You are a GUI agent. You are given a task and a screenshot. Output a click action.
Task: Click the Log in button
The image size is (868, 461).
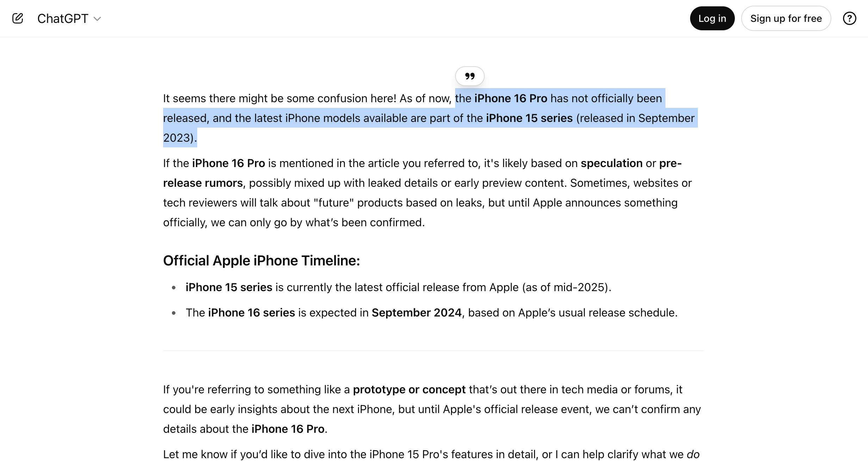[x=712, y=18]
